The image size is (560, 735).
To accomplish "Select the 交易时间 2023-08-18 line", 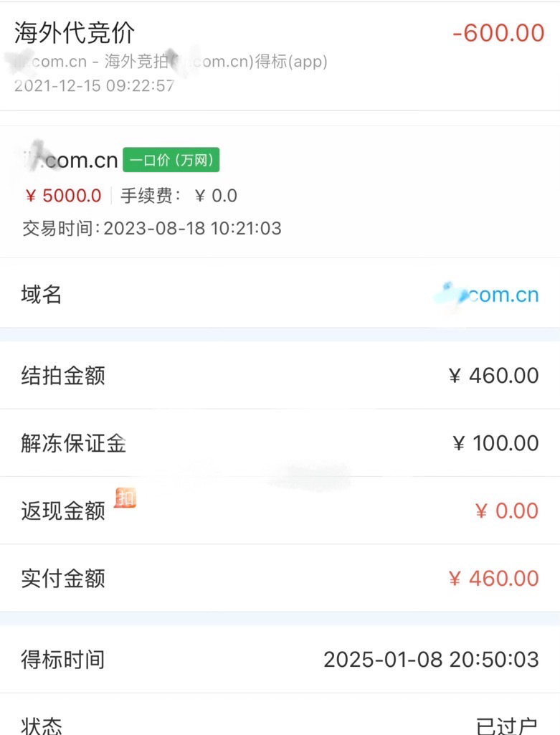I will tap(152, 229).
